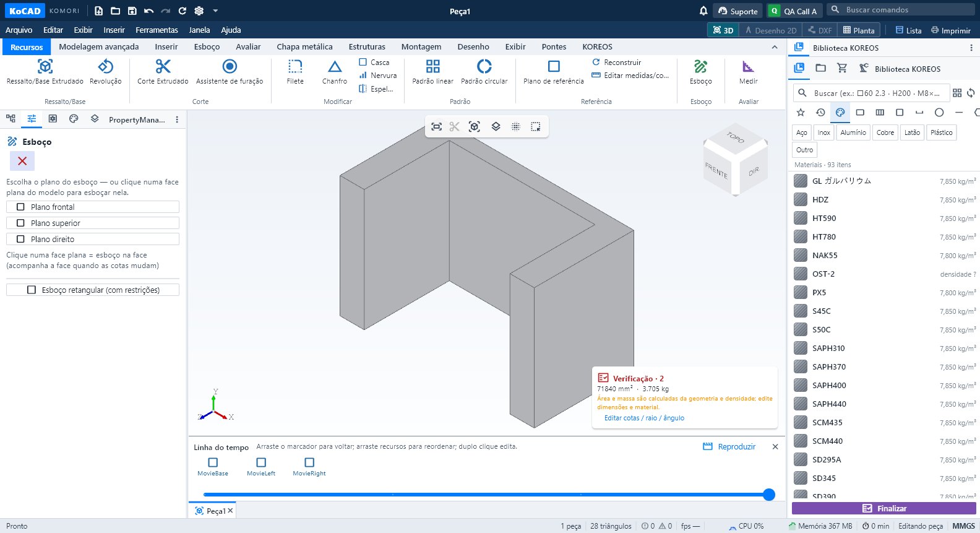Choose the Padrão circular tool
Viewport: 980px width, 533px height.
pos(484,72)
